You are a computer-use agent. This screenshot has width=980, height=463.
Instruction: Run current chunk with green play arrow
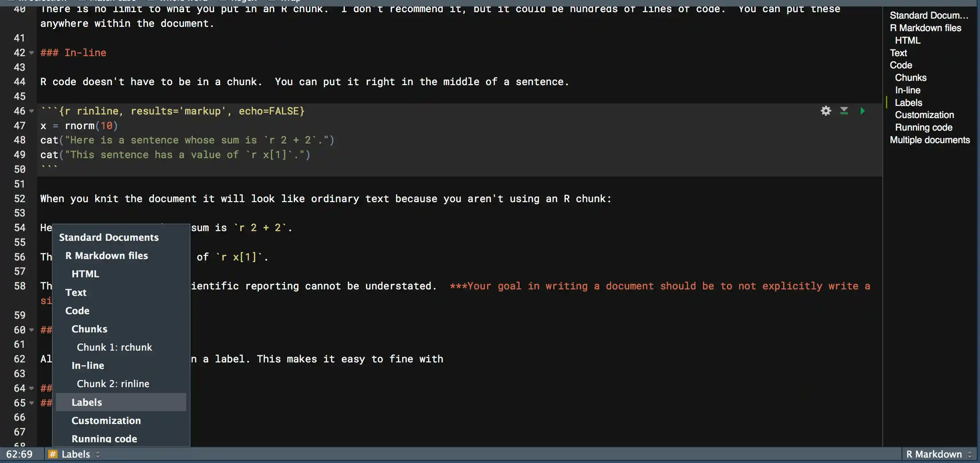click(x=863, y=111)
